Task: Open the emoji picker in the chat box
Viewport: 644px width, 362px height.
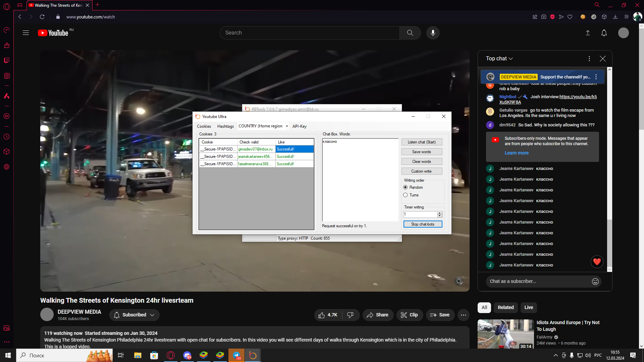Action: click(x=595, y=282)
